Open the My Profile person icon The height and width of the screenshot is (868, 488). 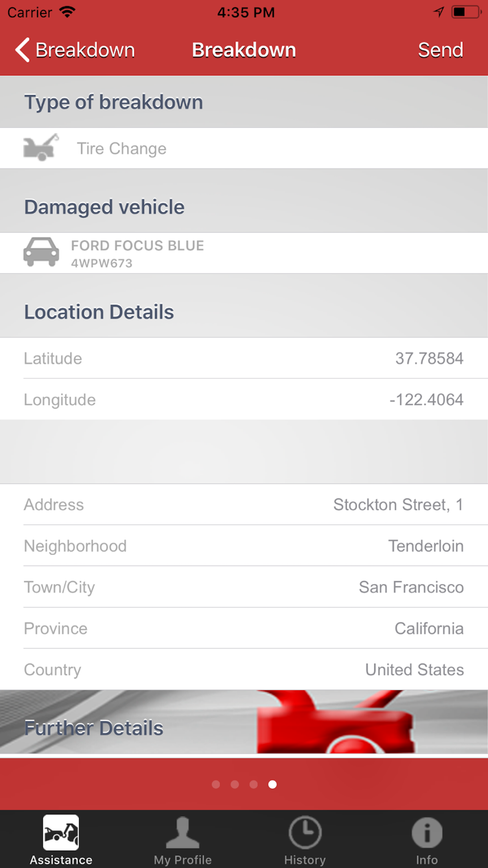click(183, 833)
